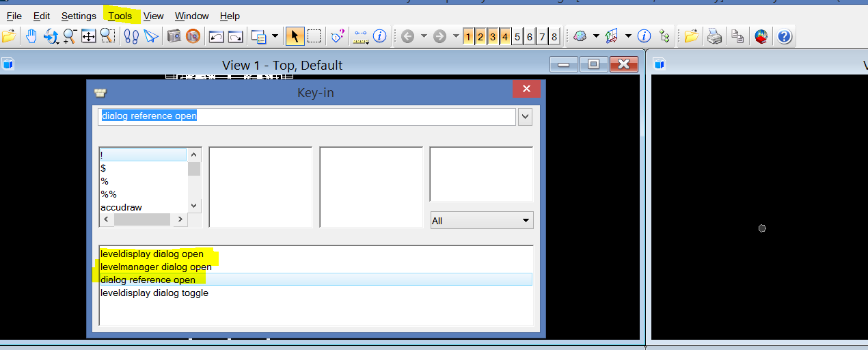
Task: Click the Models grid with arrows icon
Action: click(x=612, y=36)
